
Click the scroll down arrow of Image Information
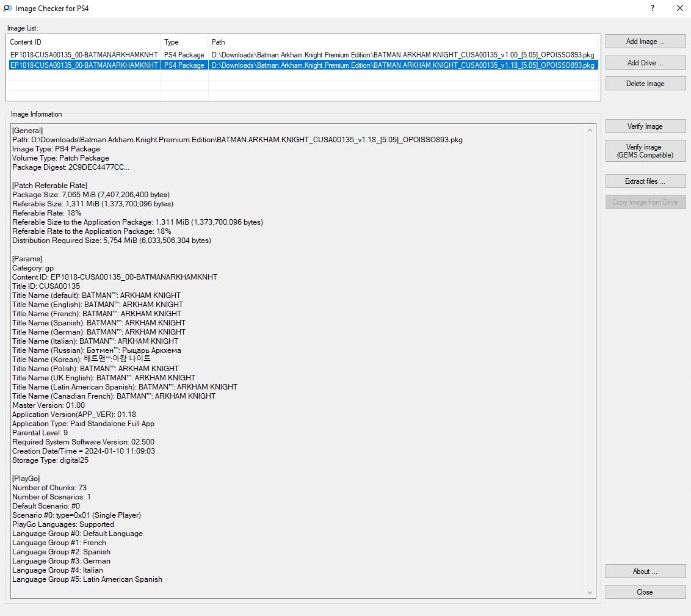(x=590, y=593)
